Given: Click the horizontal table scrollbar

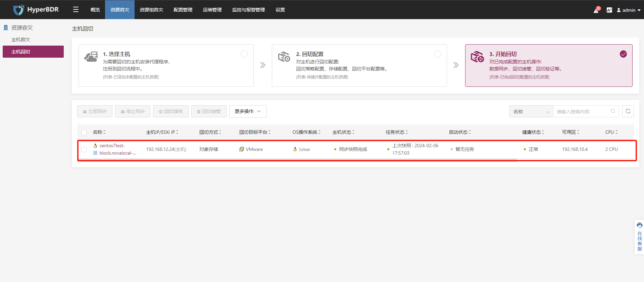Looking at the screenshot, I should [297, 160].
